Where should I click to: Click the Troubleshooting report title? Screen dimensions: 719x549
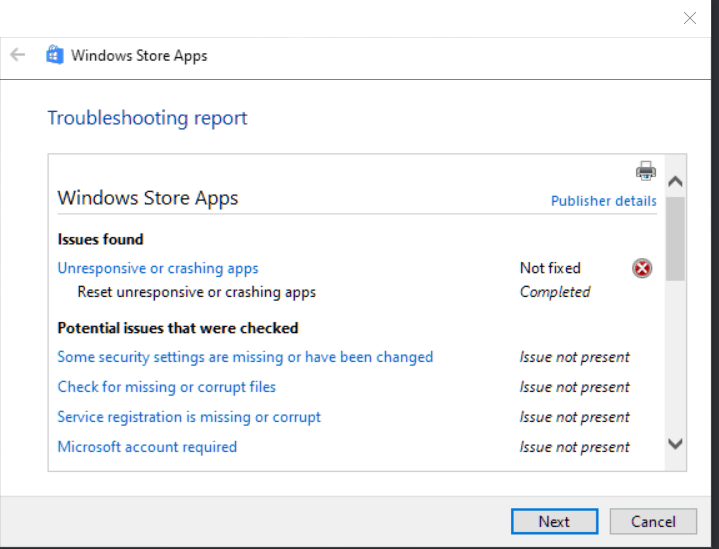click(147, 118)
